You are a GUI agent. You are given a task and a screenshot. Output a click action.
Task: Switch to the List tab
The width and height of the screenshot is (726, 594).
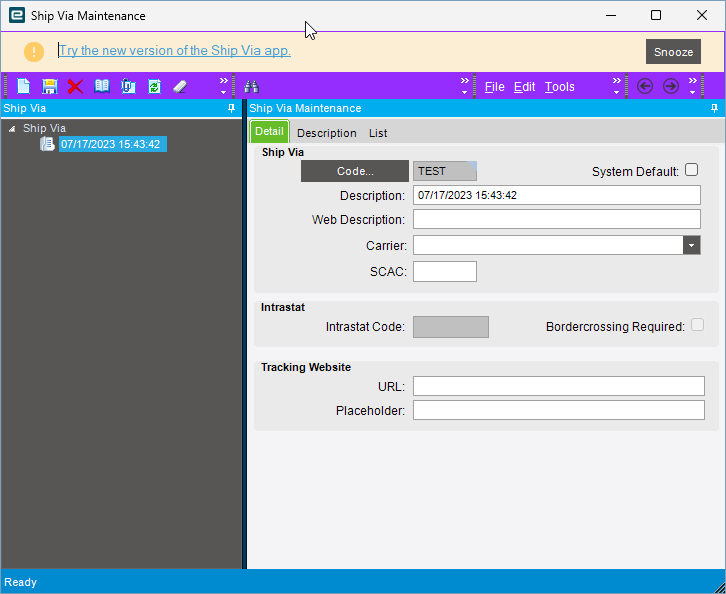378,133
